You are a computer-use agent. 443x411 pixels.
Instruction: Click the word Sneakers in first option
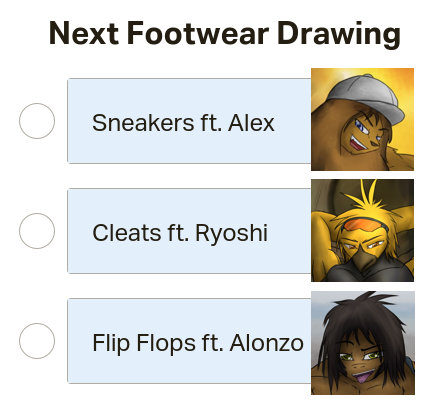[x=143, y=123]
